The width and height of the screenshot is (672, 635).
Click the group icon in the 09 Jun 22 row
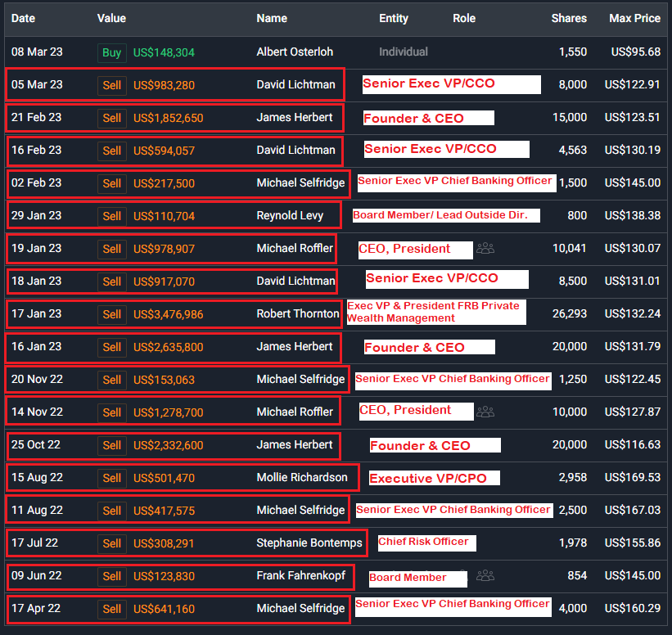point(485,576)
